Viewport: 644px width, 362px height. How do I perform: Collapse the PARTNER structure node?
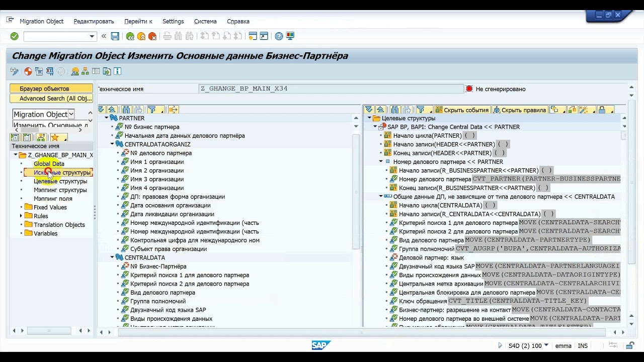tap(107, 118)
